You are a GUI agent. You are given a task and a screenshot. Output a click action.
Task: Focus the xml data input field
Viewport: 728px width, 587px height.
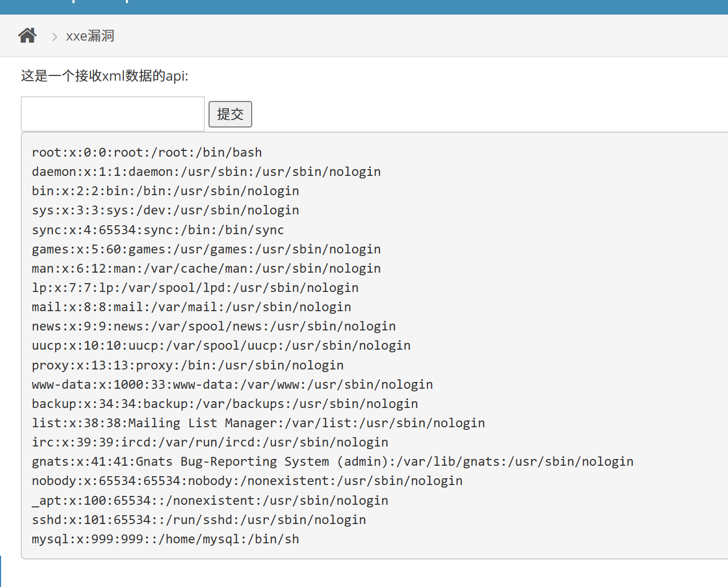[x=113, y=114]
